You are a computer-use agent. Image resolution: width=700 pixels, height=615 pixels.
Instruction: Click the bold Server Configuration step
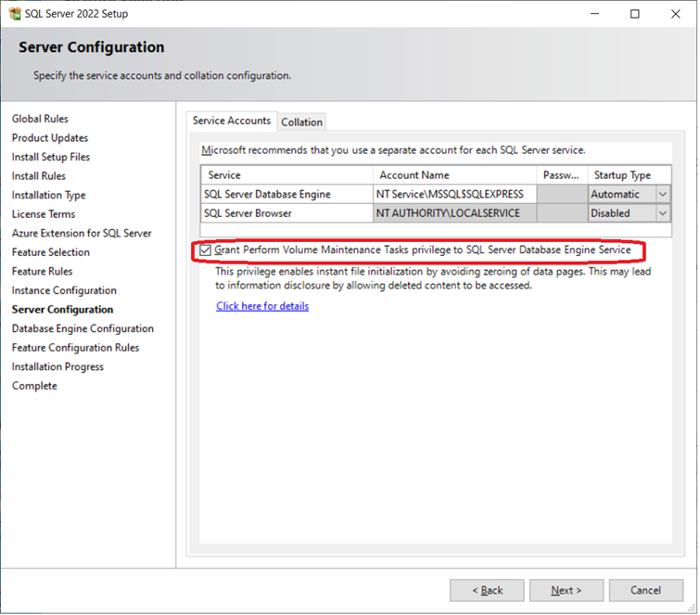[x=62, y=310]
